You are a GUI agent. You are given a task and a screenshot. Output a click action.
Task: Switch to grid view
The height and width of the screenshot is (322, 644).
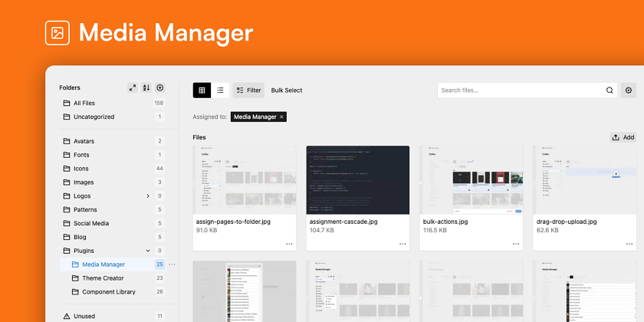click(202, 90)
